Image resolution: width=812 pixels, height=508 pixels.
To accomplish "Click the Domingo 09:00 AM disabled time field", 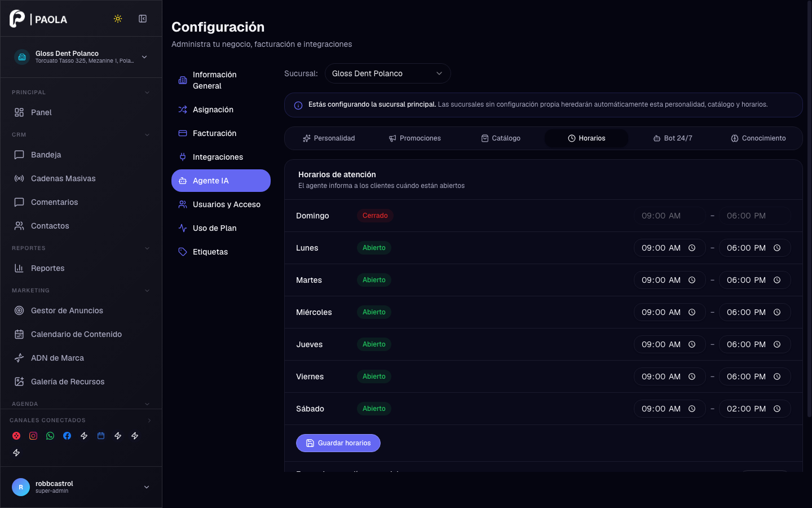I will pyautogui.click(x=670, y=216).
